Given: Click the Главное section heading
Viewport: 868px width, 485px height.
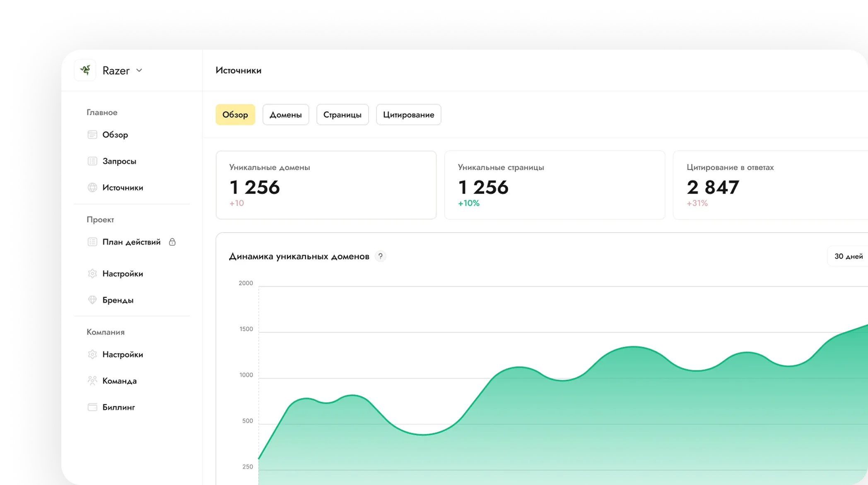Looking at the screenshot, I should coord(102,113).
